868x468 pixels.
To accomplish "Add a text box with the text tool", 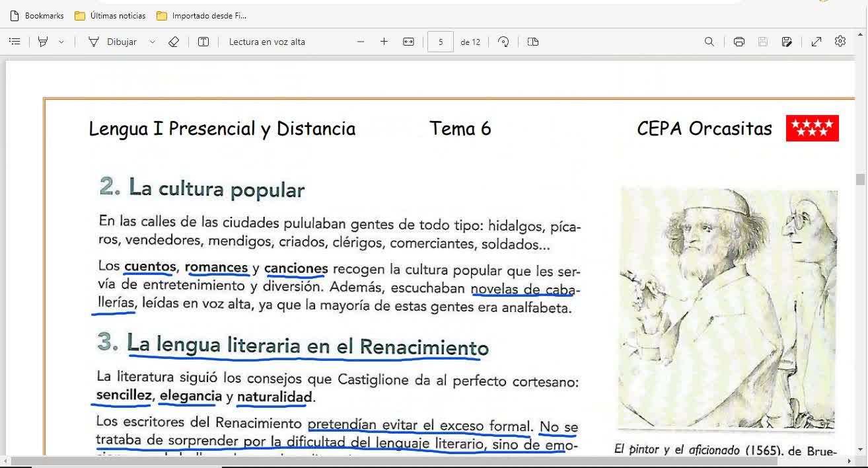I will click(x=203, y=42).
